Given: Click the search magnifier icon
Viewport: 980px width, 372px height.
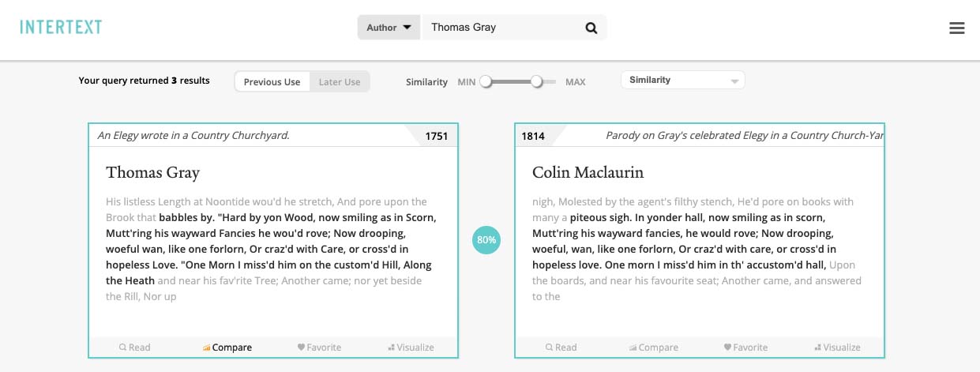Looking at the screenshot, I should tap(591, 28).
